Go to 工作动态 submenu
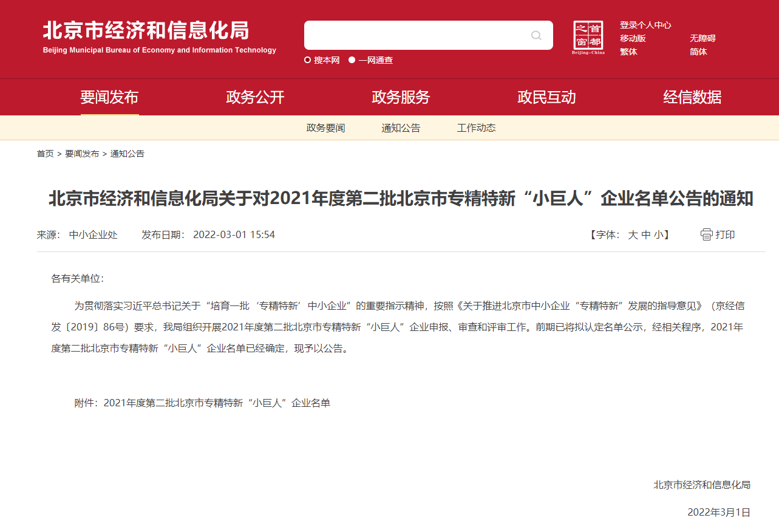Viewport: 779px width, 532px height. [476, 128]
